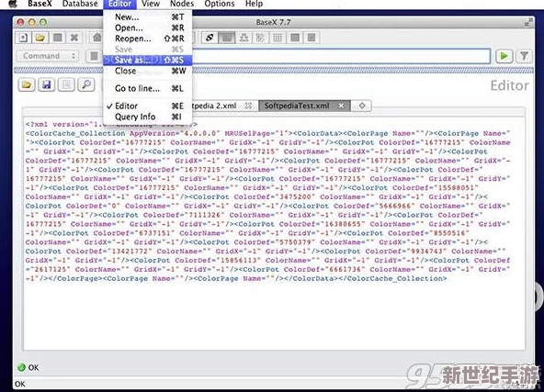Open the Apple system menu
The image size is (544, 392).
click(13, 4)
